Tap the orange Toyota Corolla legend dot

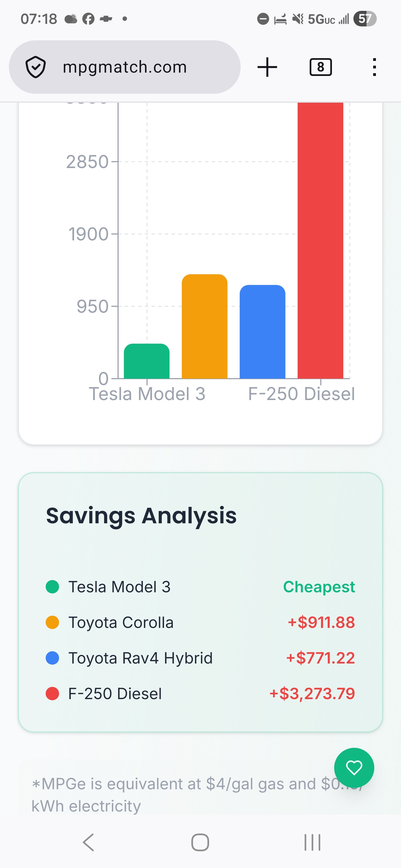52,622
